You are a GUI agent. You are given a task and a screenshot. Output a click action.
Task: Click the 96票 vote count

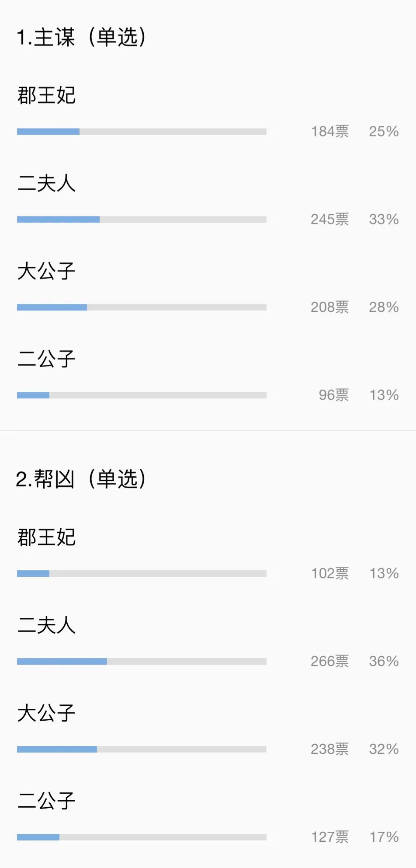coord(333,395)
